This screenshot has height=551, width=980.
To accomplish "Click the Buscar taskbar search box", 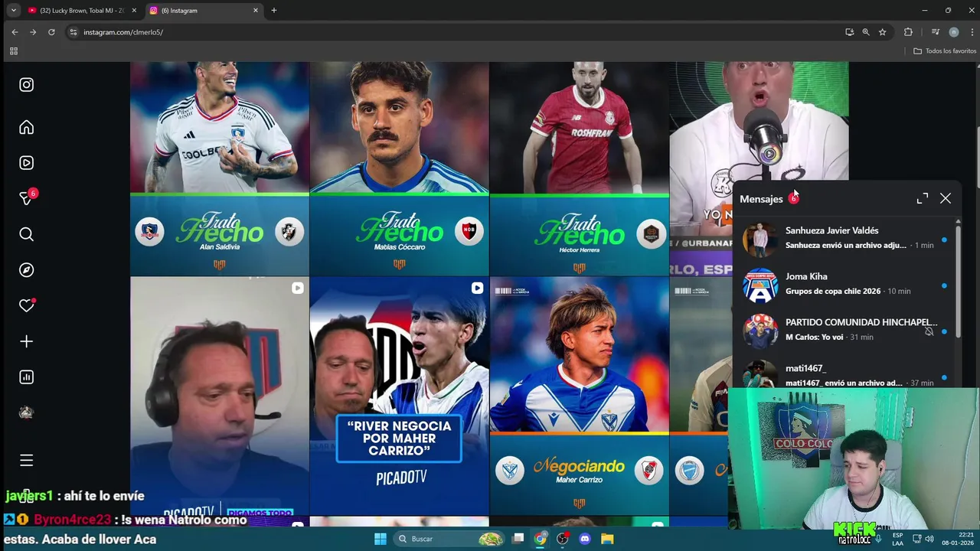I will 449,539.
